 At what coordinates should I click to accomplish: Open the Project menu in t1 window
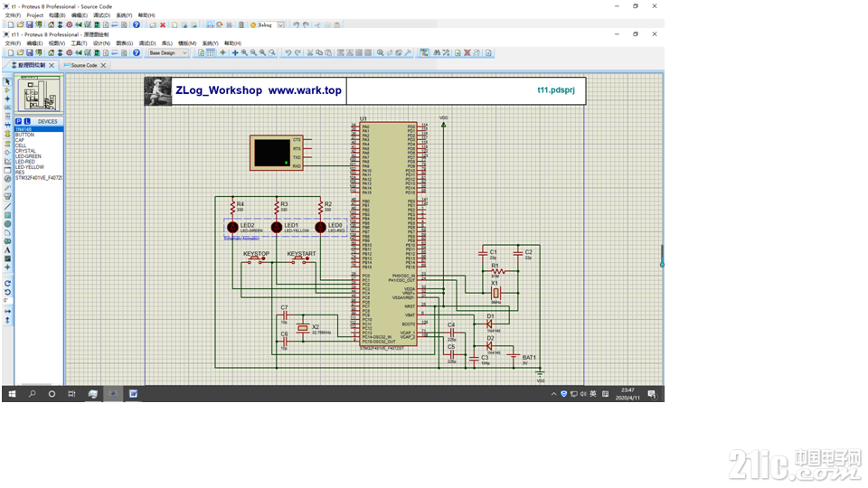pos(35,15)
